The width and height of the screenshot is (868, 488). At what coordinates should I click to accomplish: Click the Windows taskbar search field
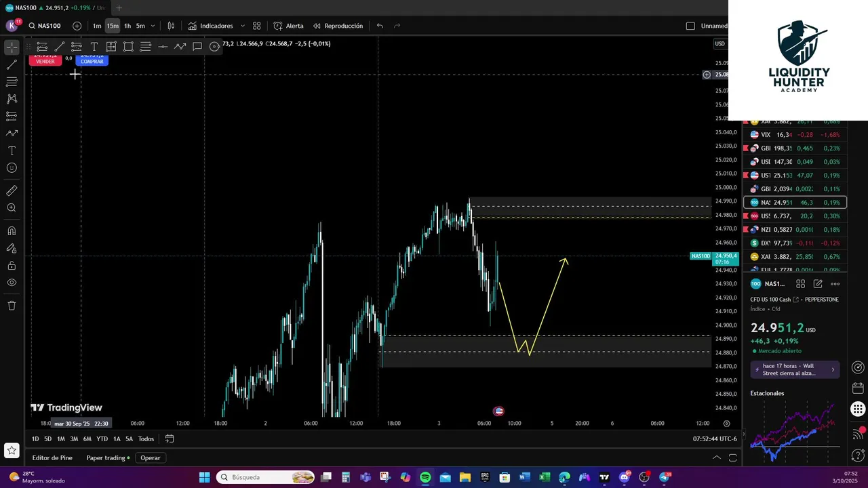click(x=266, y=477)
